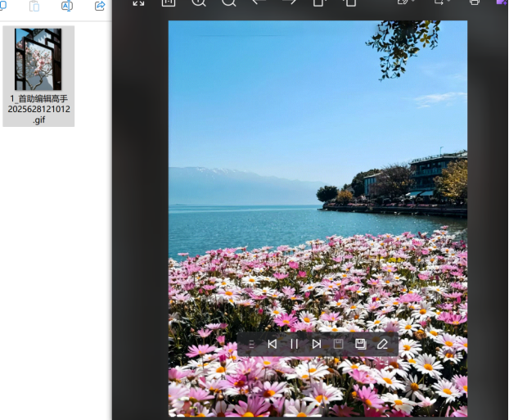509x420 pixels.
Task: Click the displayed seaside flower image
Action: (x=318, y=219)
